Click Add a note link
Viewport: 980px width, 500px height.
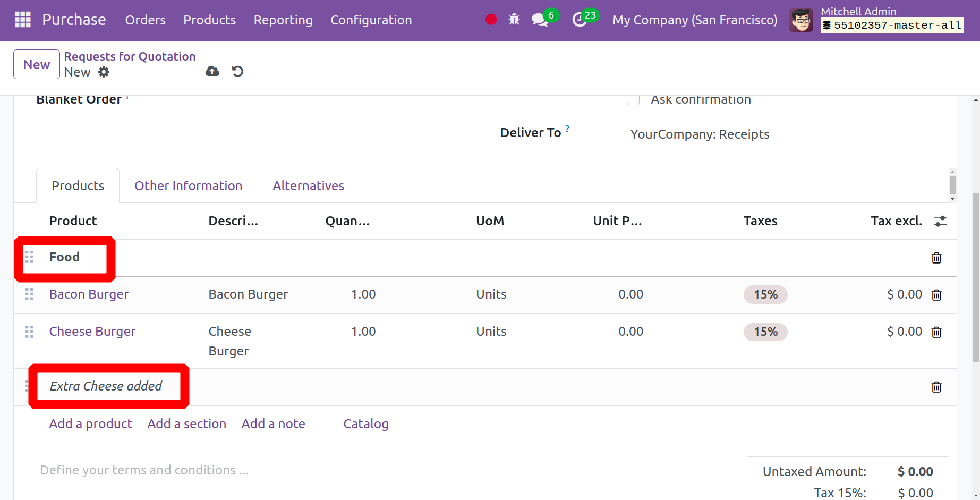(274, 424)
